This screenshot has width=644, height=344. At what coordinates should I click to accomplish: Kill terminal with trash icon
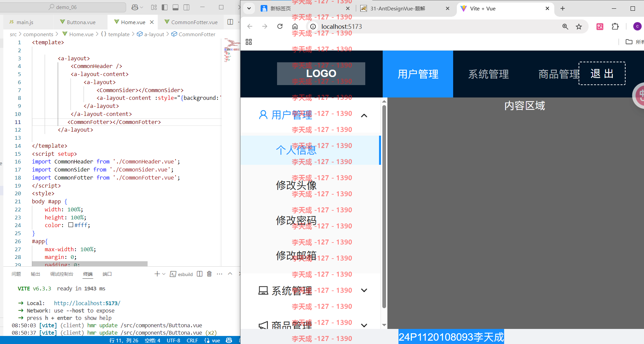[209, 274]
